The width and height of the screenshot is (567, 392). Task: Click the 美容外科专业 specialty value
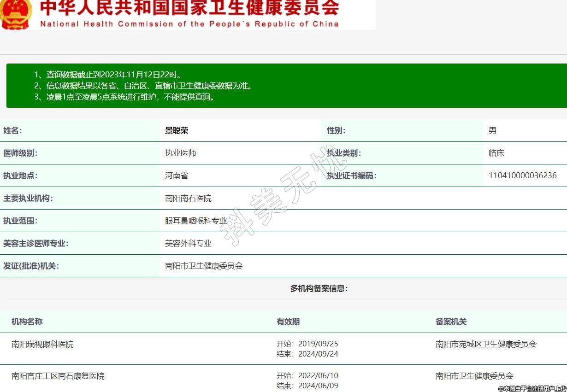click(x=188, y=243)
